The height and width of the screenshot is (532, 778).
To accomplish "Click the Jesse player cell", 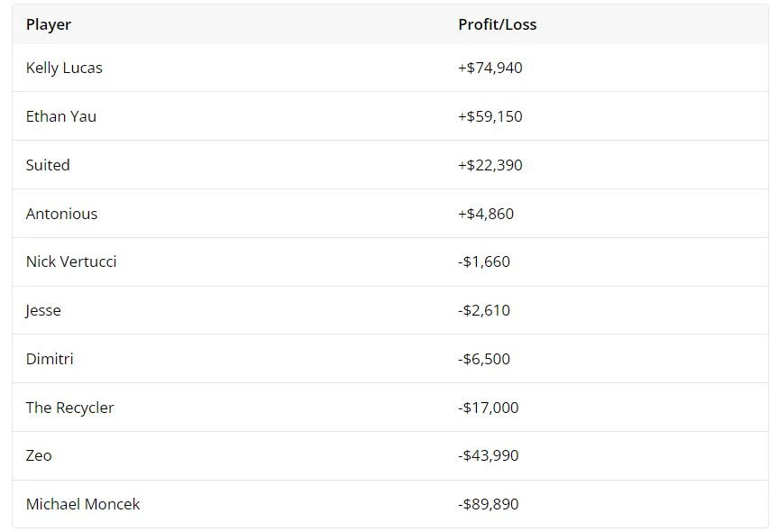I will pyautogui.click(x=43, y=310).
